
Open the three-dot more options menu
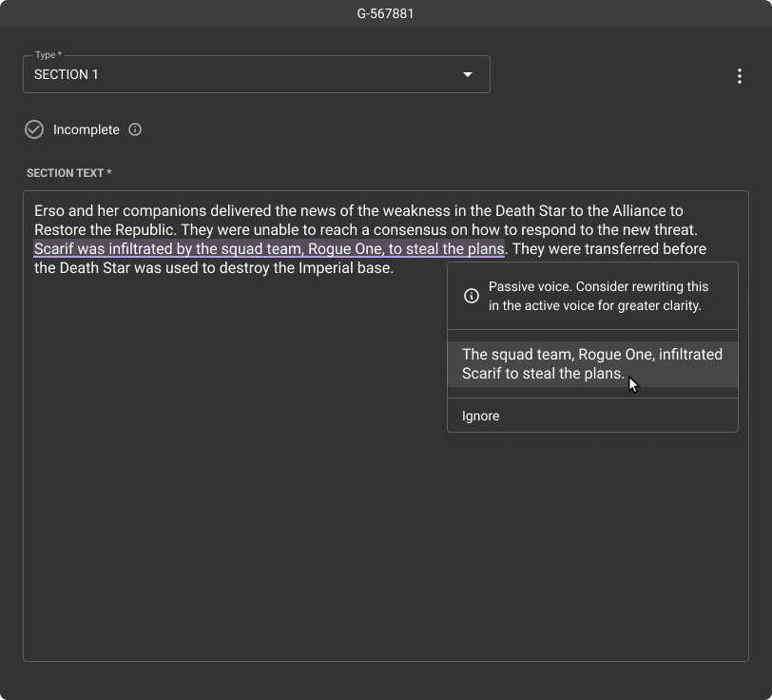pyautogui.click(x=739, y=76)
